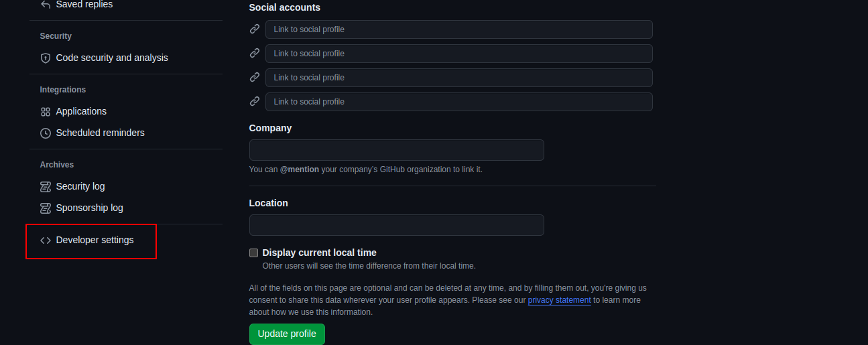The width and height of the screenshot is (868, 345).
Task: Click the Saved replies arrow icon
Action: tap(46, 5)
